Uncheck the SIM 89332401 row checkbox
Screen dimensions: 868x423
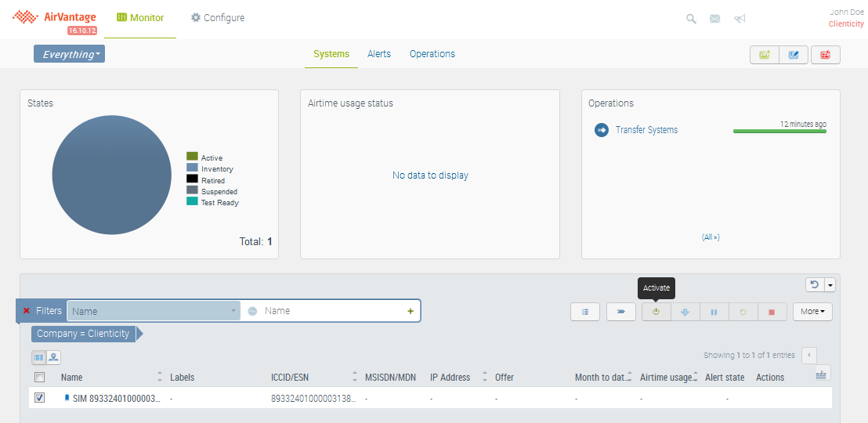pyautogui.click(x=40, y=398)
